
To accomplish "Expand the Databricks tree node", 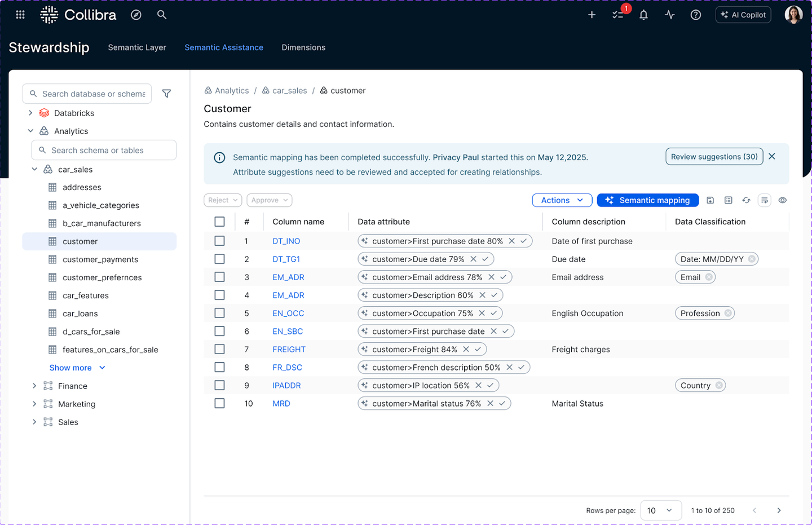I will [x=30, y=113].
